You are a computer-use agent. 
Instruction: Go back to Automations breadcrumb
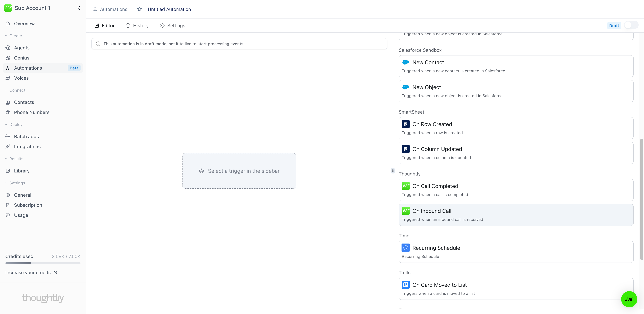pyautogui.click(x=113, y=9)
